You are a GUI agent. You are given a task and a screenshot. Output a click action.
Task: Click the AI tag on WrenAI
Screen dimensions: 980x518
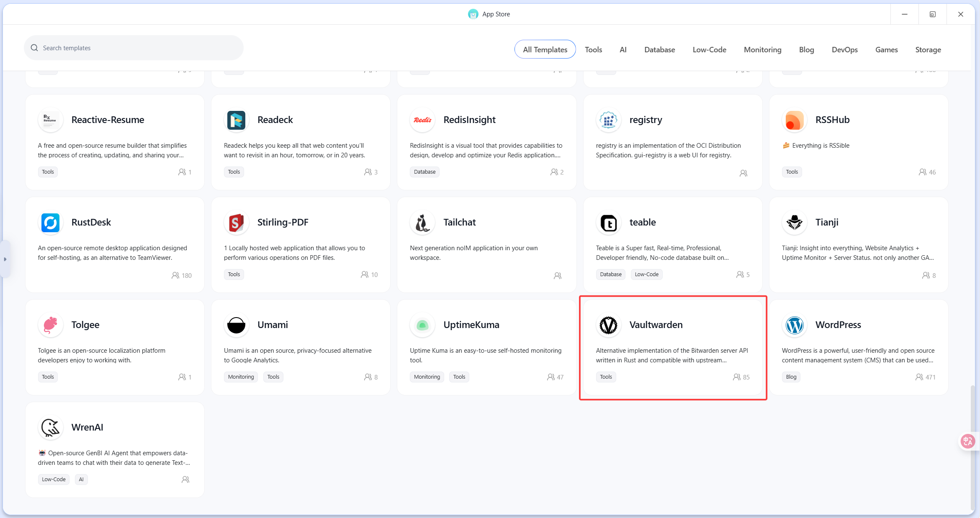(x=81, y=480)
